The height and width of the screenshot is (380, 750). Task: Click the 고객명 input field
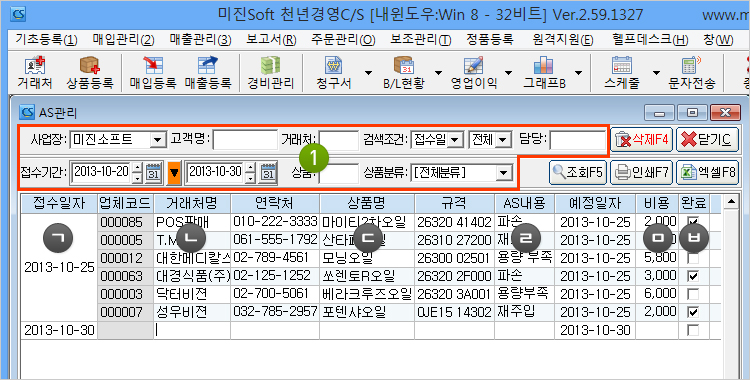click(x=245, y=140)
